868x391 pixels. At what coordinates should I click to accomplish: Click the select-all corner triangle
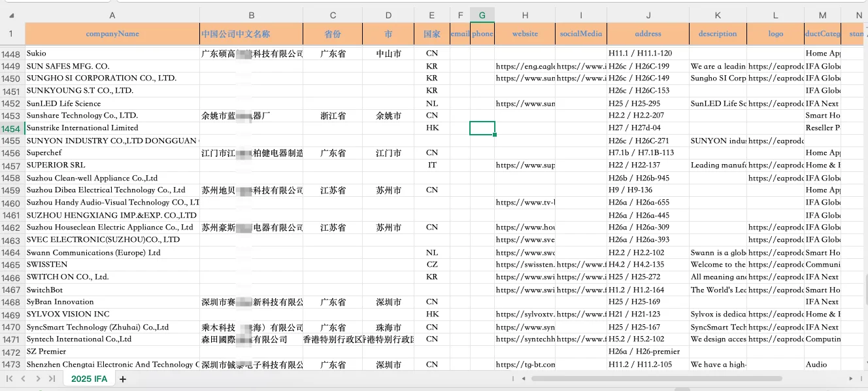[x=12, y=15]
